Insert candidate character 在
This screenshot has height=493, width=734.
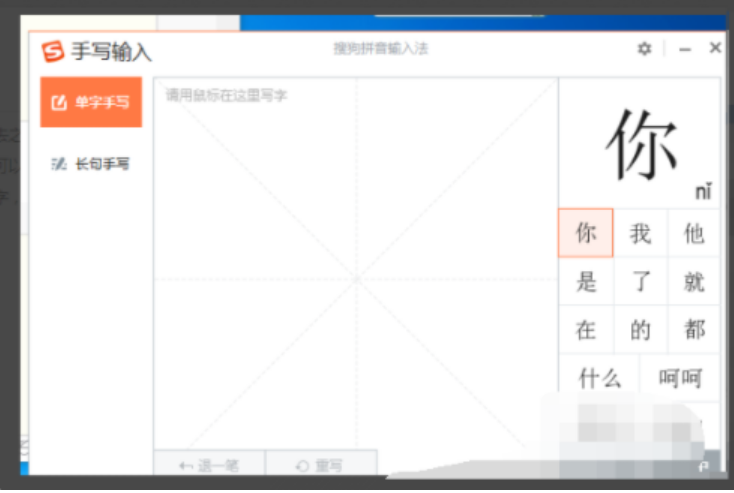pyautogui.click(x=585, y=330)
